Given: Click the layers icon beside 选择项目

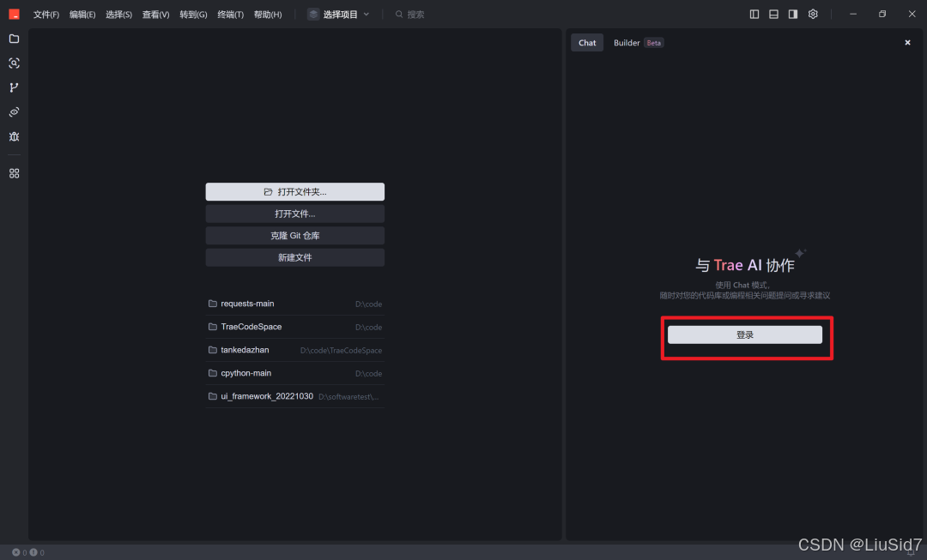Looking at the screenshot, I should [313, 15].
